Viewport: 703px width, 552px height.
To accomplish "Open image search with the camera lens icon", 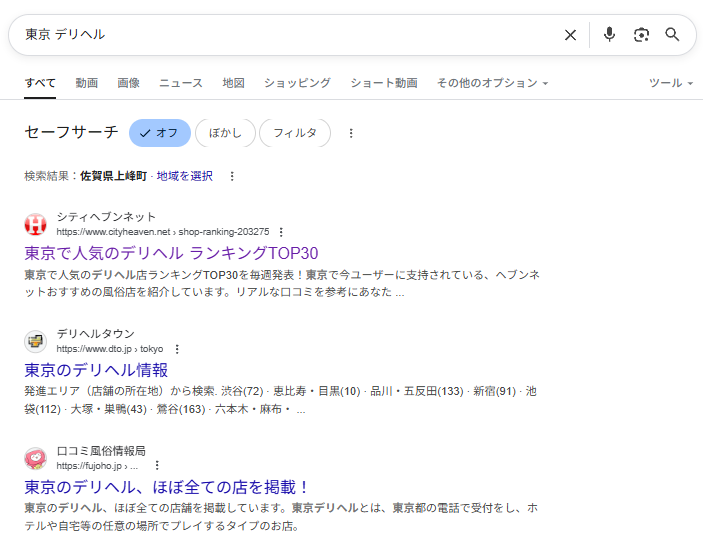I will (641, 35).
